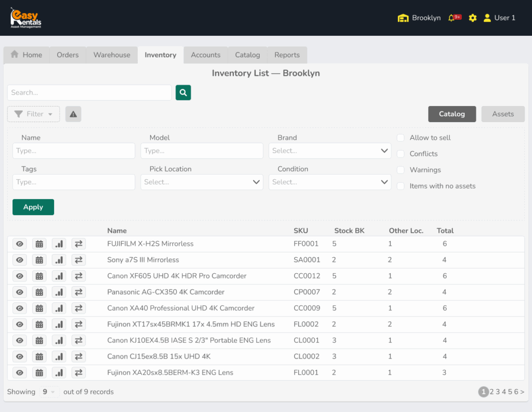This screenshot has height=412, width=532.
Task: Click transfer arrows for Canon KJ10EX4.5B lens
Action: click(79, 340)
